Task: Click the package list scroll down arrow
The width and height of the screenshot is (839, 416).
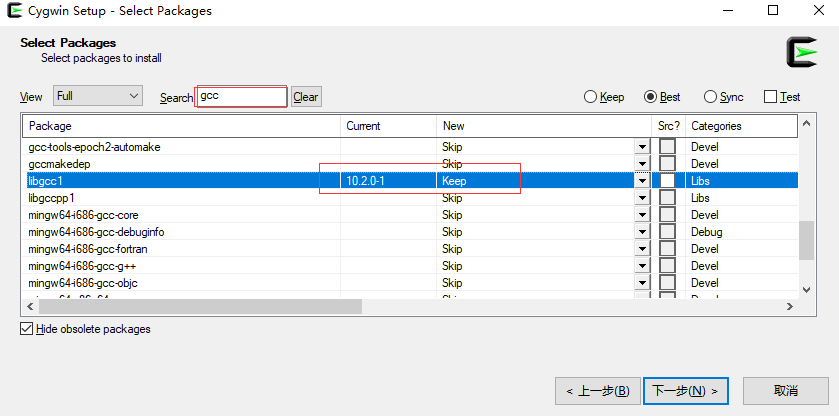Action: (x=807, y=290)
